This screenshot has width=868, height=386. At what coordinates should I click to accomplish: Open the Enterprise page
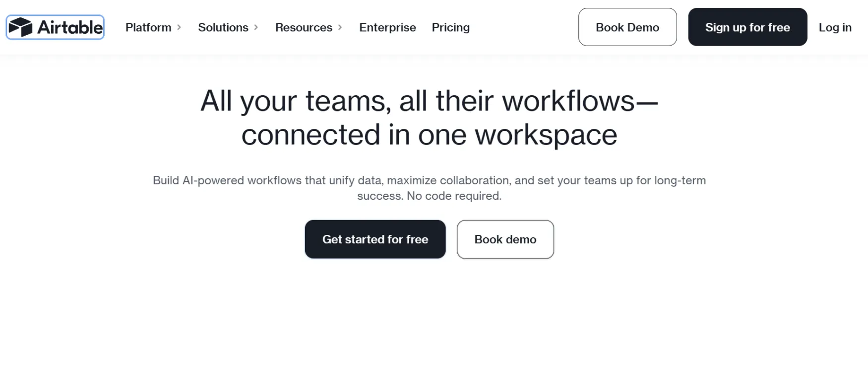[387, 27]
